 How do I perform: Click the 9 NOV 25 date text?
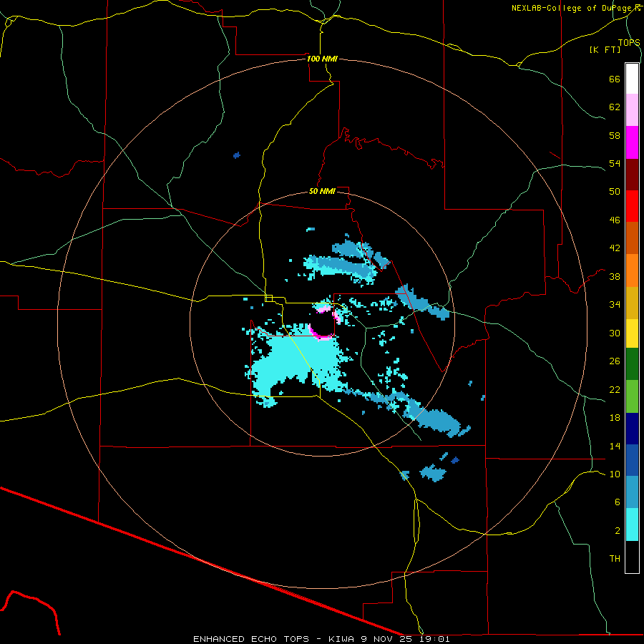pos(386,639)
